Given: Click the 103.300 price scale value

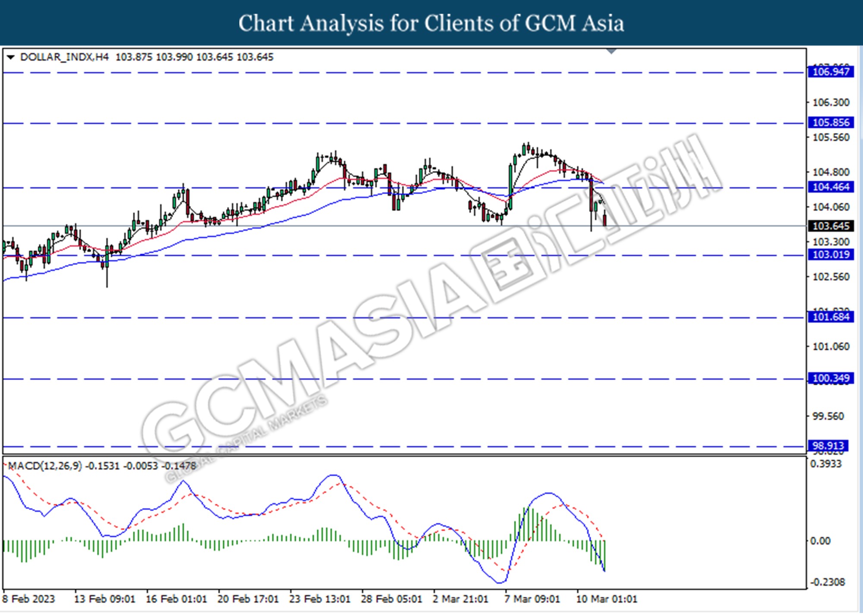Looking at the screenshot, I should [x=831, y=242].
